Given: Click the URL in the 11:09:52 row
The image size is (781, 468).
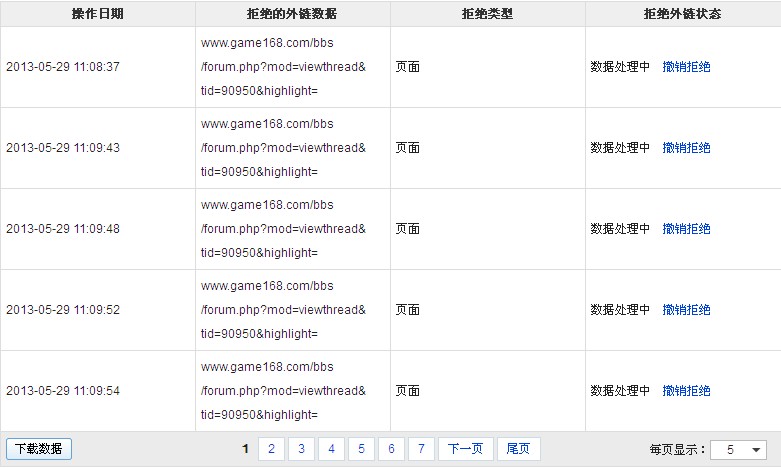Looking at the screenshot, I should click(x=283, y=310).
